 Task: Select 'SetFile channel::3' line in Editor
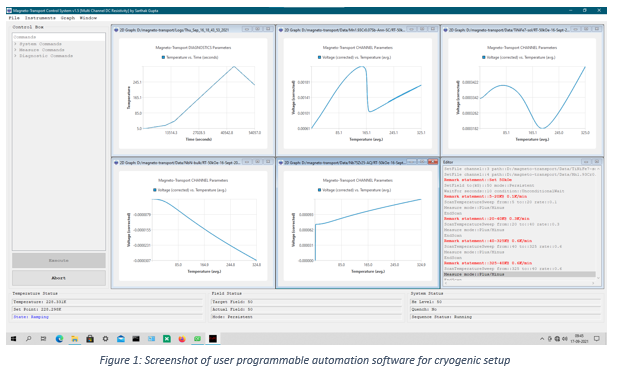point(519,169)
